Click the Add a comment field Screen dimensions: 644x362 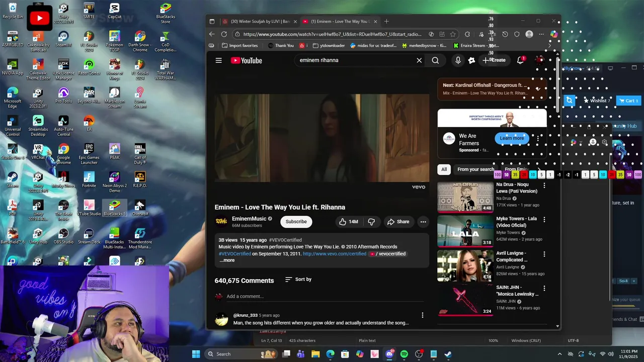coord(325,297)
